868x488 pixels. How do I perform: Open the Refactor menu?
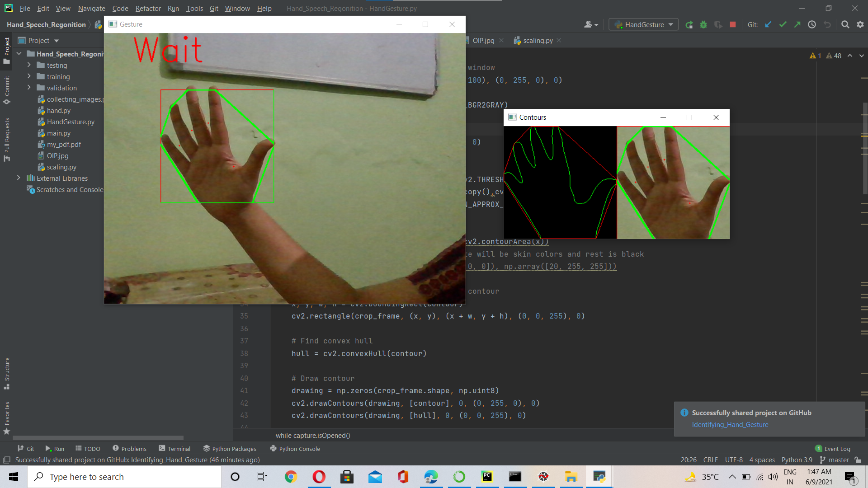click(x=148, y=8)
